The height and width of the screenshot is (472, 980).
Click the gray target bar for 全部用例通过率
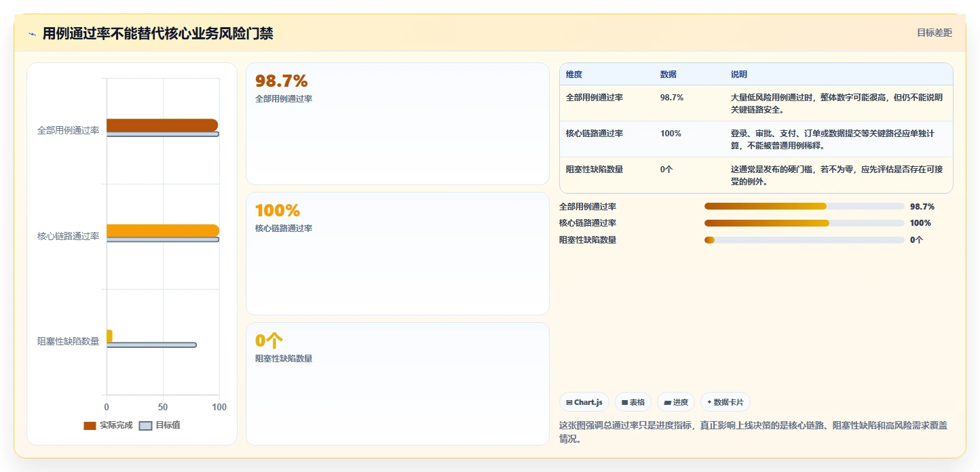pos(163,134)
